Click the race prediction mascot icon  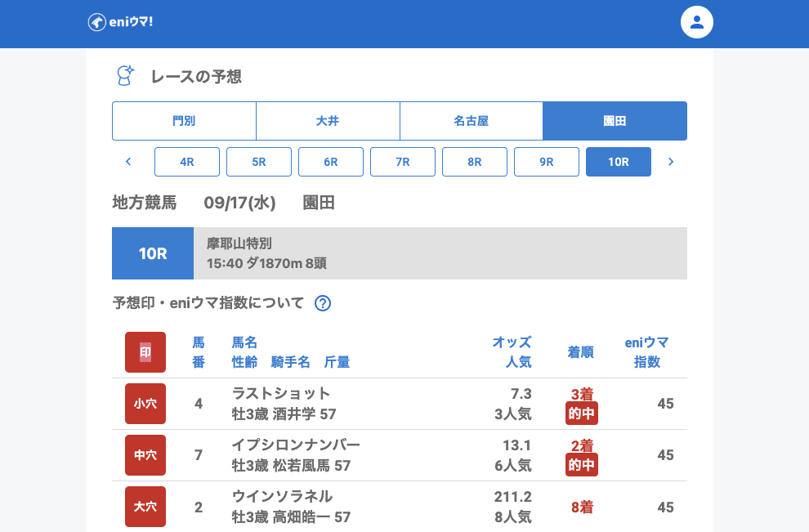pyautogui.click(x=124, y=76)
